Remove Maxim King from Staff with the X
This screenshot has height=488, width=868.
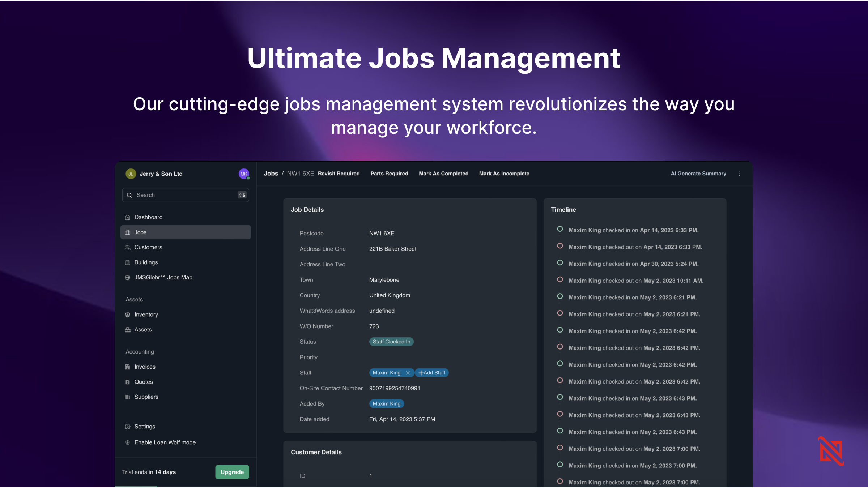tap(408, 373)
